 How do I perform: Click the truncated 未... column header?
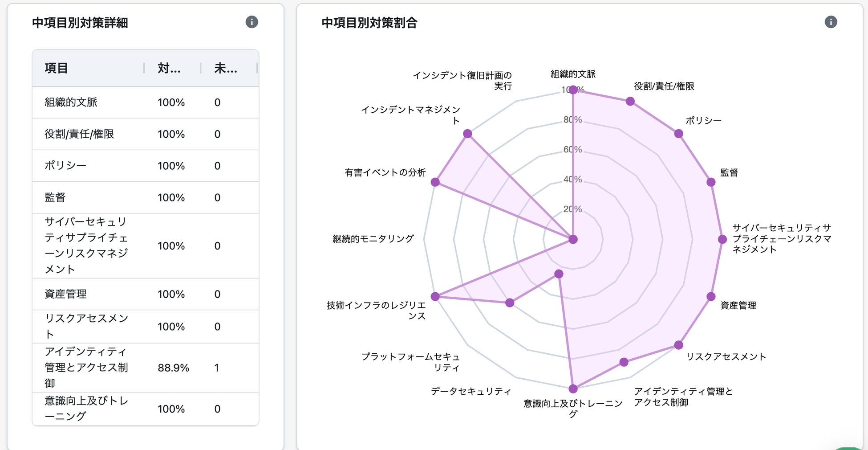tap(226, 68)
